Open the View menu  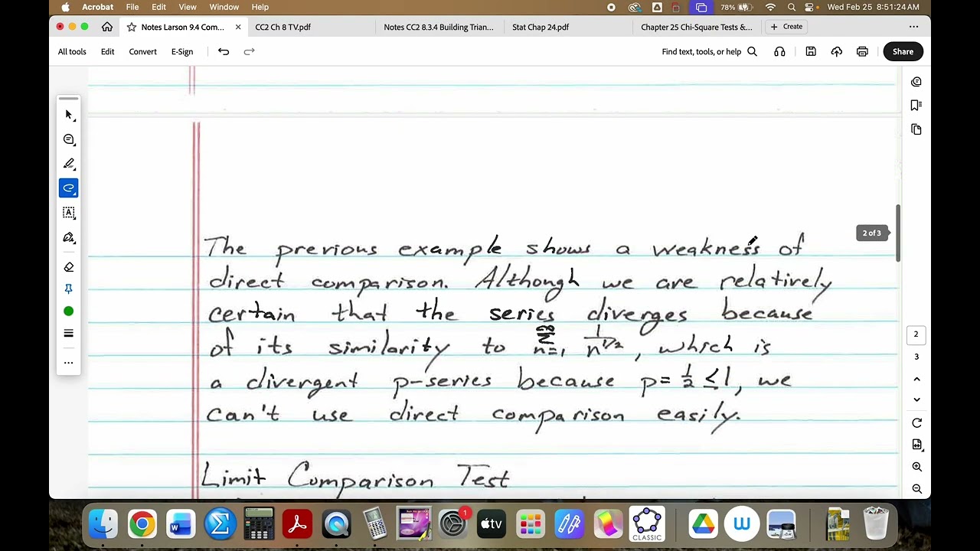pyautogui.click(x=188, y=7)
